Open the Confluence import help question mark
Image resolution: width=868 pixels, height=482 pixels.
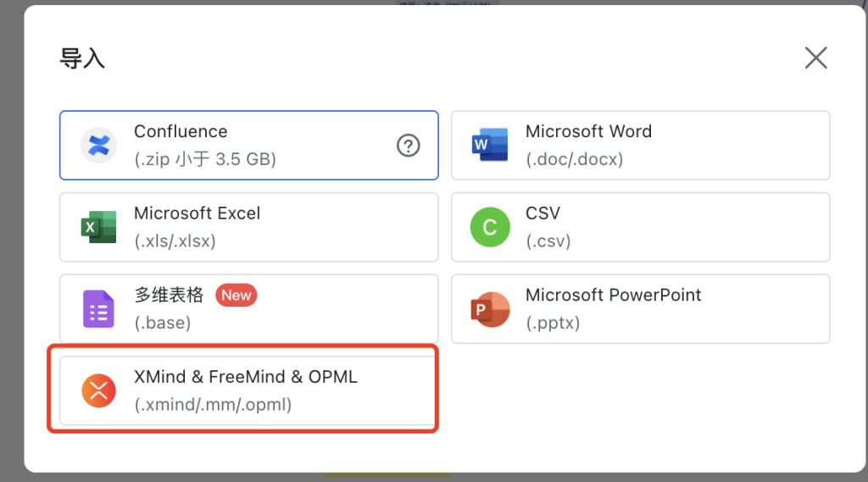(x=408, y=146)
